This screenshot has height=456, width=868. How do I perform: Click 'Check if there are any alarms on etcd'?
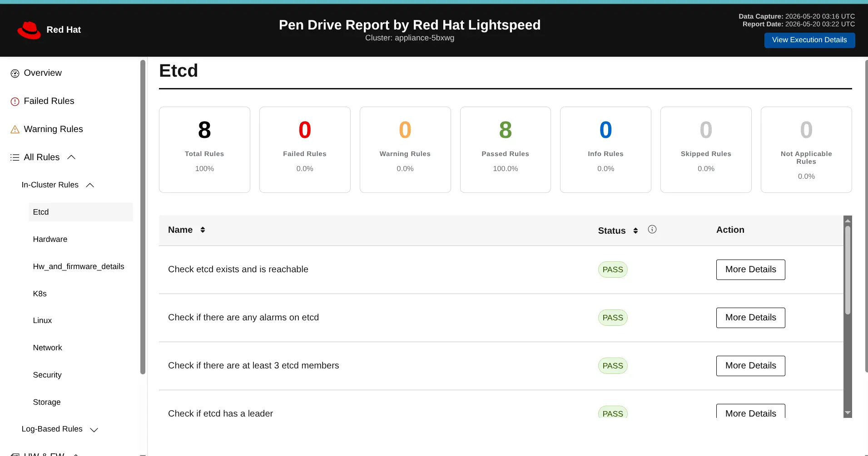point(243,318)
